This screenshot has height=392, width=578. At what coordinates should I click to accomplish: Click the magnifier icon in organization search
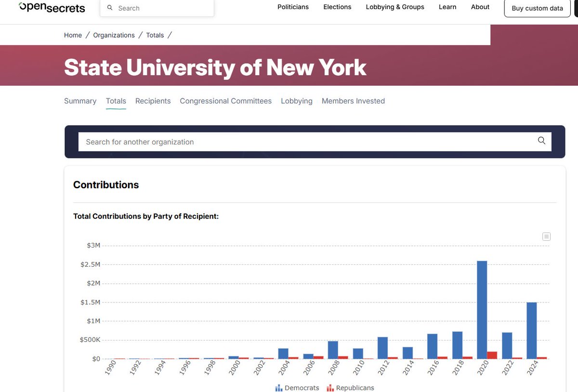[541, 141]
